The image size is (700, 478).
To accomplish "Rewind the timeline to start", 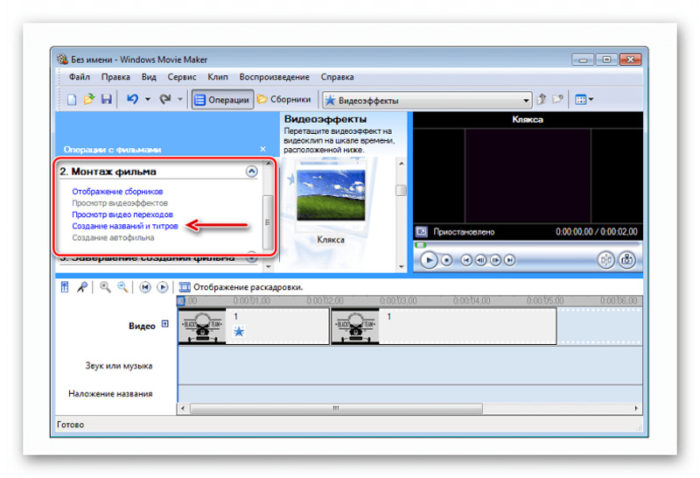I will 145,287.
